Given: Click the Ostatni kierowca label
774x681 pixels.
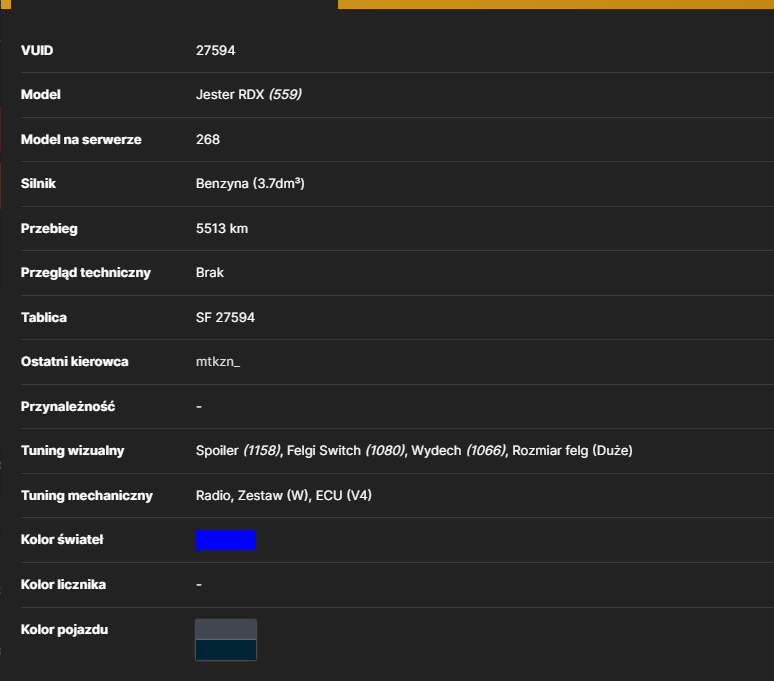Looking at the screenshot, I should click(x=75, y=362).
